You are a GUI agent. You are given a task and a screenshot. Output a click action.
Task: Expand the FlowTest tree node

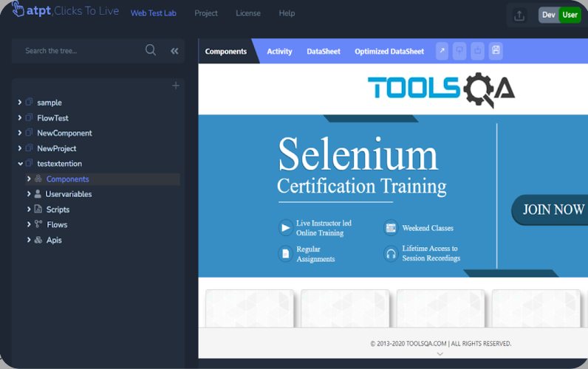pyautogui.click(x=19, y=117)
